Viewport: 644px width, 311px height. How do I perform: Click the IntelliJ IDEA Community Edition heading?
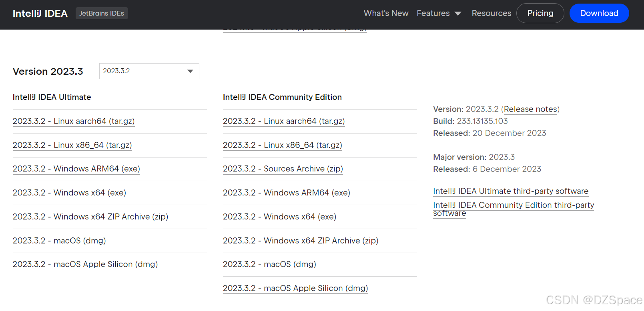282,97
